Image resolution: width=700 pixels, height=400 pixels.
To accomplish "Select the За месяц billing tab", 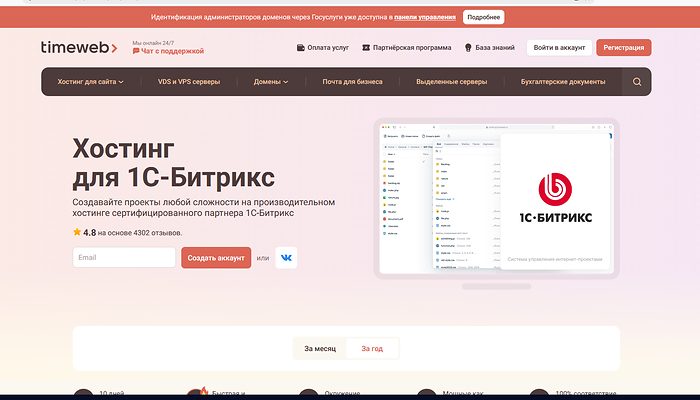I will tap(320, 349).
